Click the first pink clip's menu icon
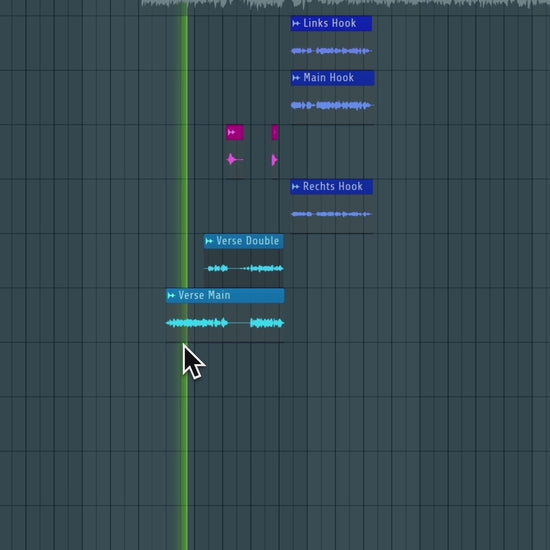Image resolution: width=550 pixels, height=550 pixels. [231, 132]
